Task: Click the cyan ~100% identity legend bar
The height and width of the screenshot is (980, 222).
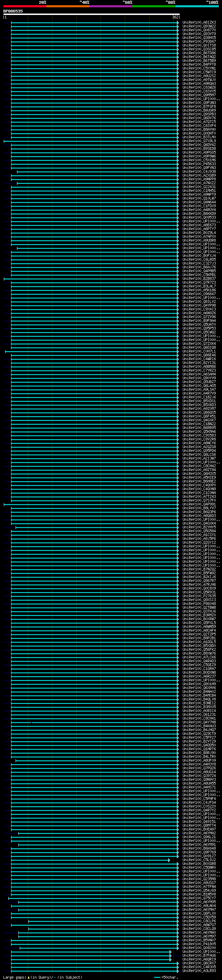Action: click(x=197, y=7)
